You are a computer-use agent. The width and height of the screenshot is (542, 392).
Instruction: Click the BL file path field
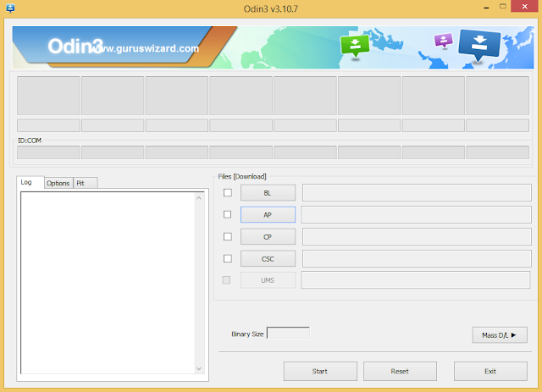coord(417,192)
